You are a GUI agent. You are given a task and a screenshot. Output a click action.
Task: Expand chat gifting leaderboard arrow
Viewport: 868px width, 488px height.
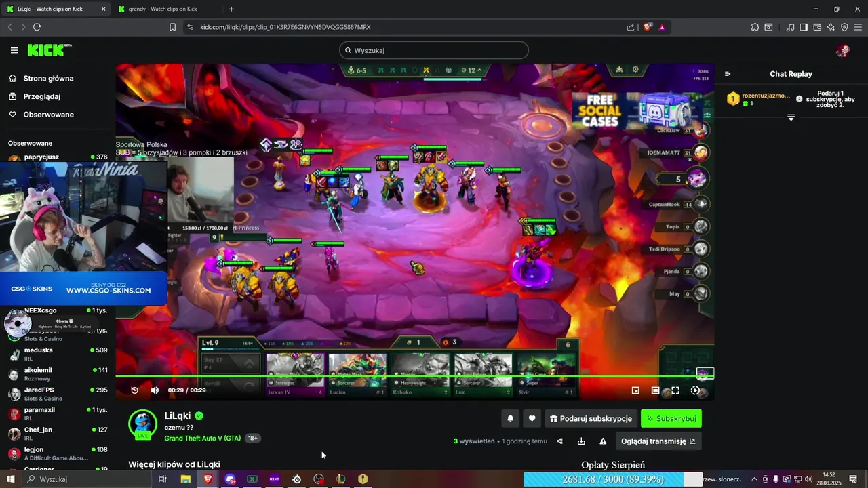[791, 117]
